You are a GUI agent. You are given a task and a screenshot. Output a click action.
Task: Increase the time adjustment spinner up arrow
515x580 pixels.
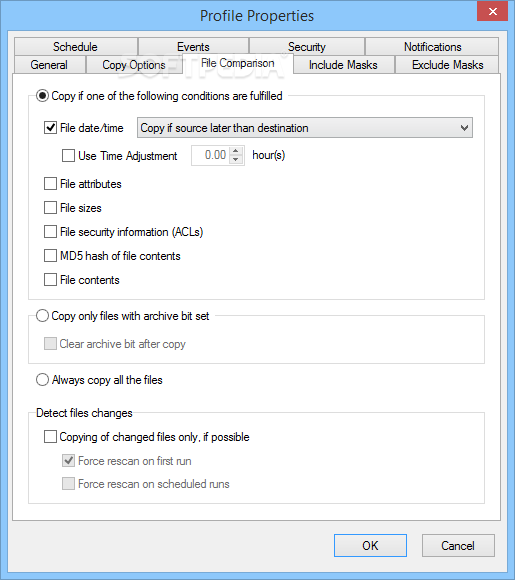pos(236,151)
